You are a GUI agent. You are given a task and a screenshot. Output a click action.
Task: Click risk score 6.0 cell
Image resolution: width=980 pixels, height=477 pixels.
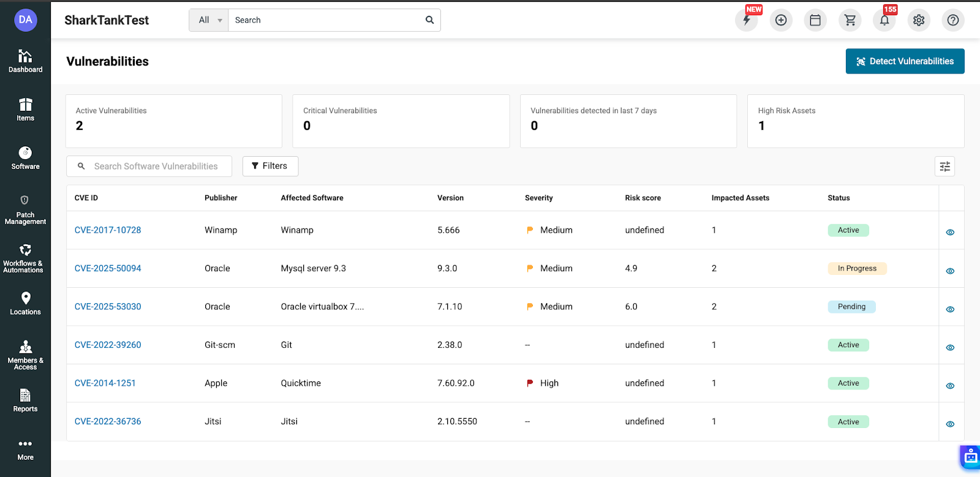631,307
